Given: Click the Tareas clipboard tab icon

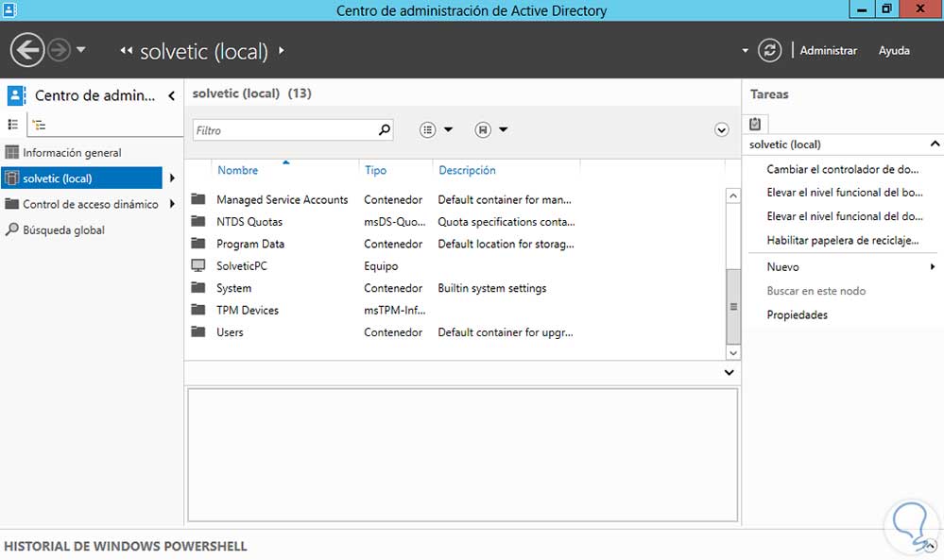Looking at the screenshot, I should point(755,124).
